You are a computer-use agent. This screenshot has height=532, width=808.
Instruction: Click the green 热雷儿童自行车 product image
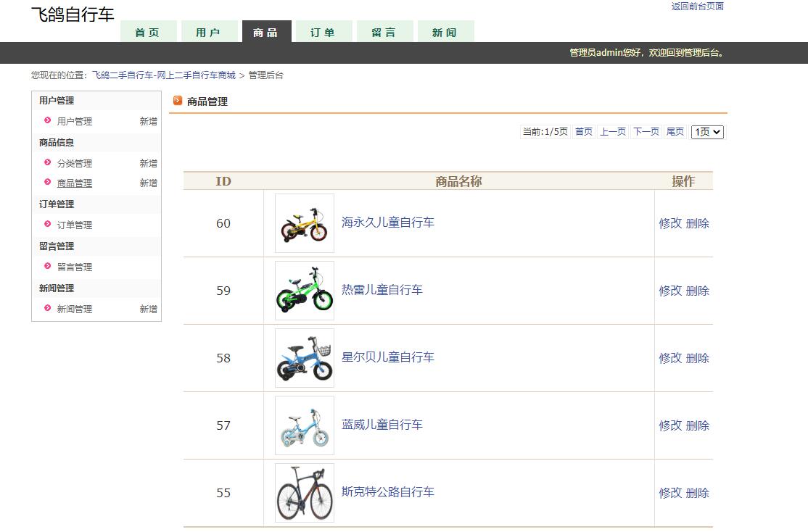pos(303,290)
